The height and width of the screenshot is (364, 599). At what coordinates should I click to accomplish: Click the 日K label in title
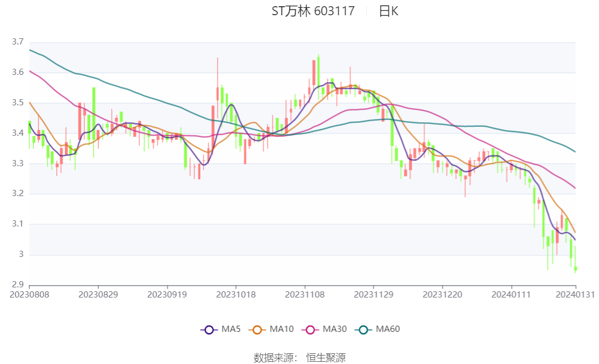[389, 11]
